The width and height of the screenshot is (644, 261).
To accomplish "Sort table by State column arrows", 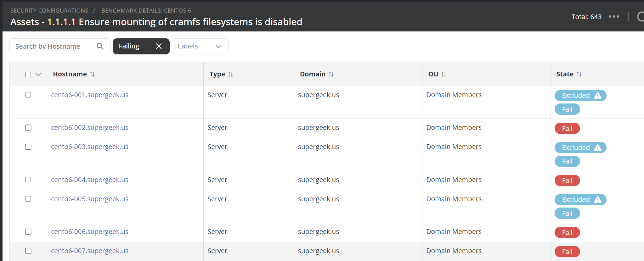I will tap(579, 74).
